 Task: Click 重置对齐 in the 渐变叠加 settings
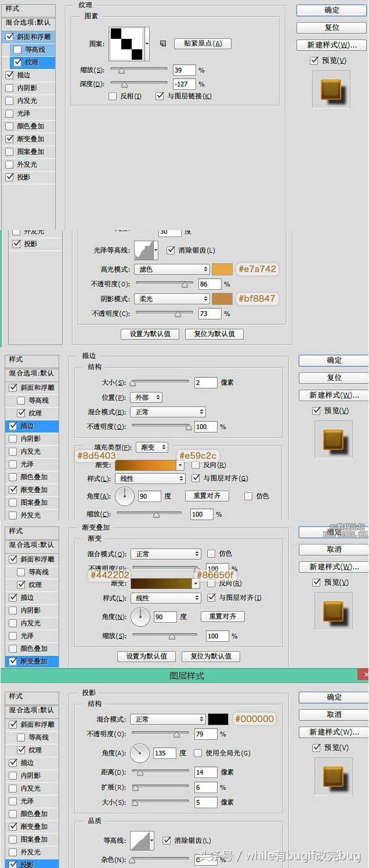pyautogui.click(x=222, y=616)
